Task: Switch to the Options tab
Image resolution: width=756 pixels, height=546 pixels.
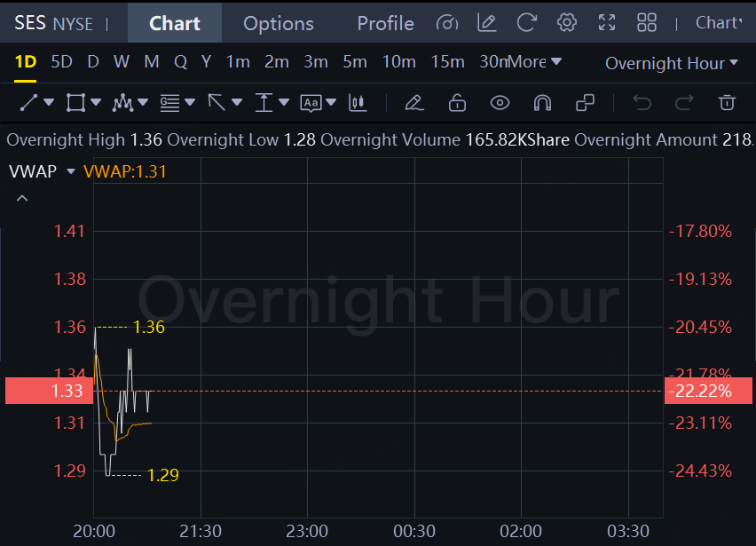Action: 279,23
